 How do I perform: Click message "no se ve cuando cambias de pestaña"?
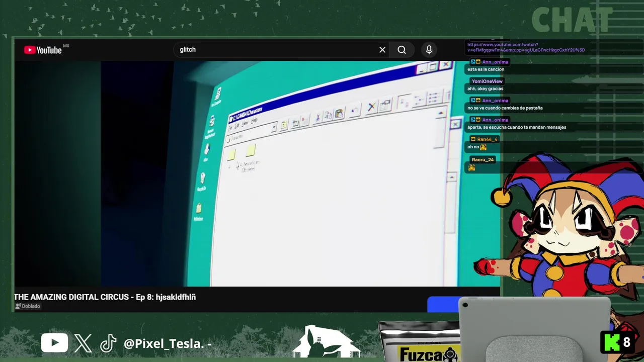505,108
